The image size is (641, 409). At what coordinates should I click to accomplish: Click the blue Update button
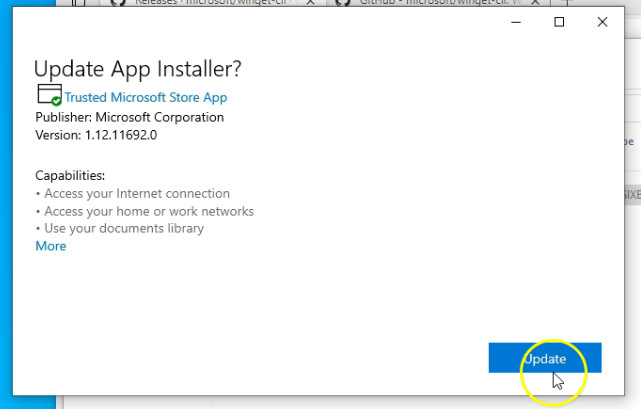coord(545,358)
